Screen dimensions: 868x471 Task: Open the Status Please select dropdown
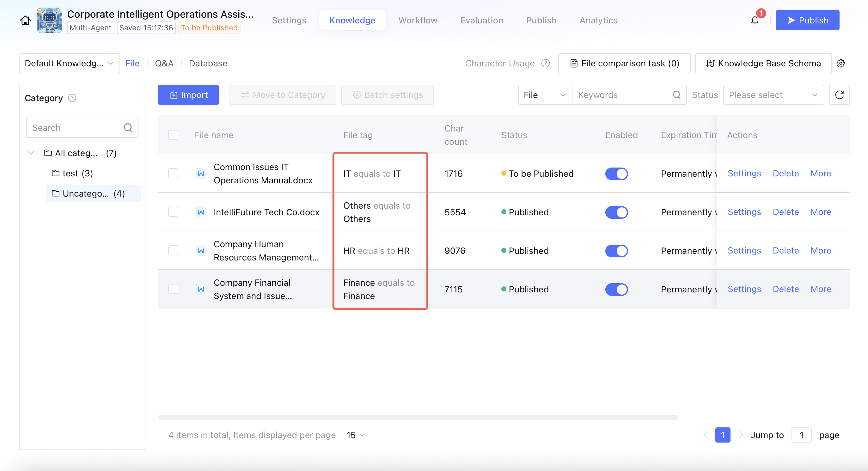773,95
